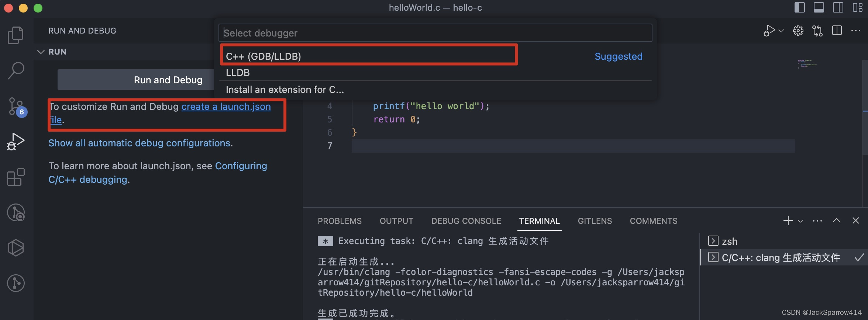This screenshot has height=320, width=868.
Task: Open the gear settings icon in editor toolbar
Action: tap(798, 31)
